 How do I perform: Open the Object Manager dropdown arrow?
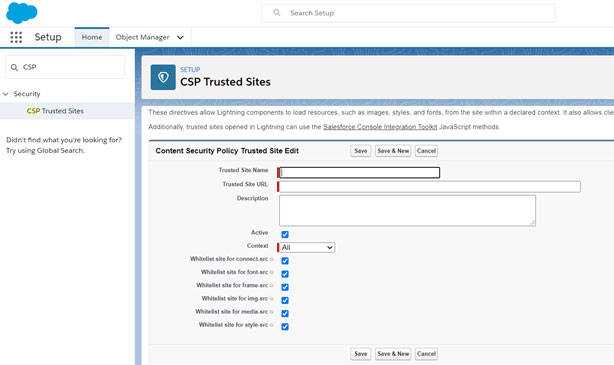pyautogui.click(x=180, y=38)
